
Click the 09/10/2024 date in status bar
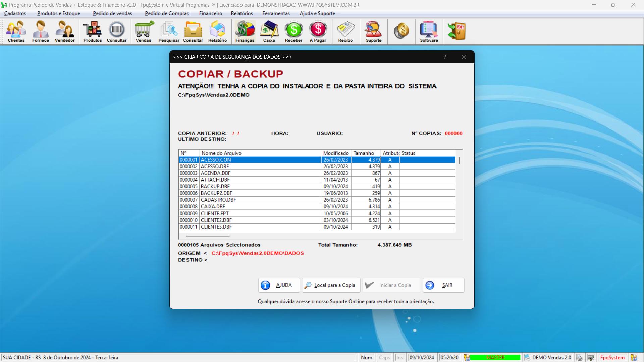[422, 358]
